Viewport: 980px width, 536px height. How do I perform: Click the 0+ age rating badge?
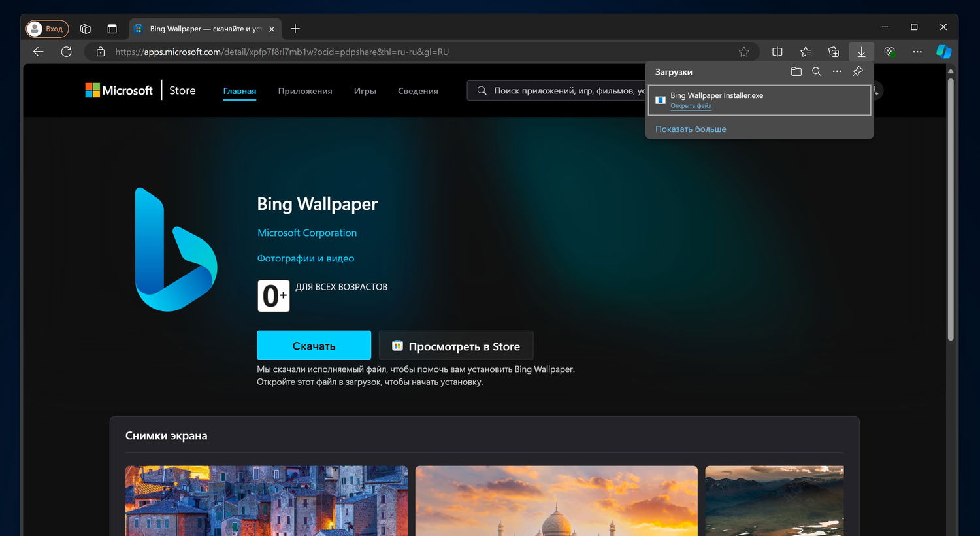[274, 296]
